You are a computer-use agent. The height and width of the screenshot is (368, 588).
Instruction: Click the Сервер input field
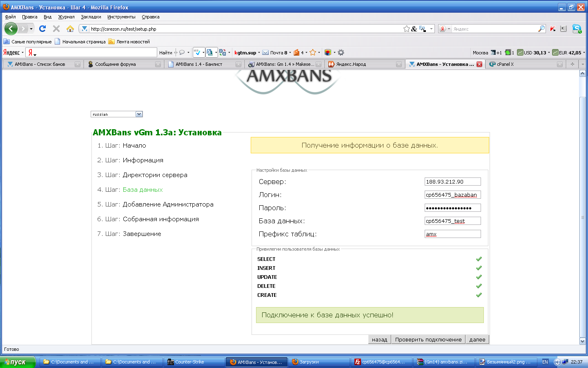(452, 182)
